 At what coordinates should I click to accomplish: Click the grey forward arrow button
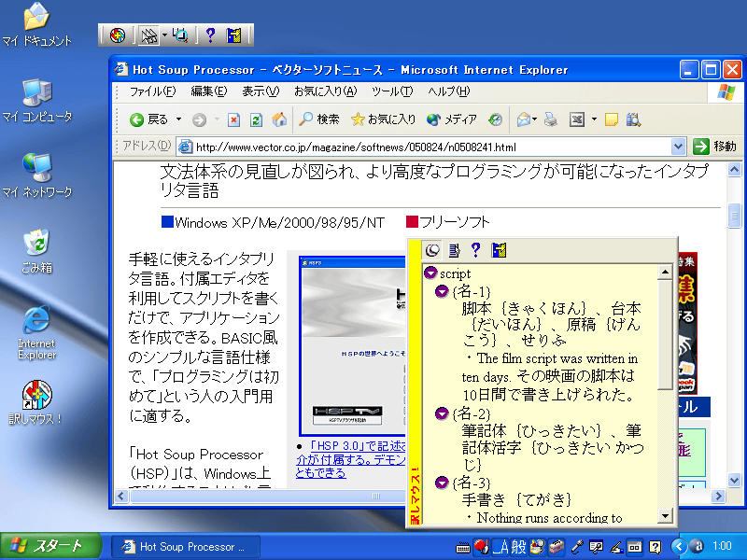pyautogui.click(x=199, y=120)
